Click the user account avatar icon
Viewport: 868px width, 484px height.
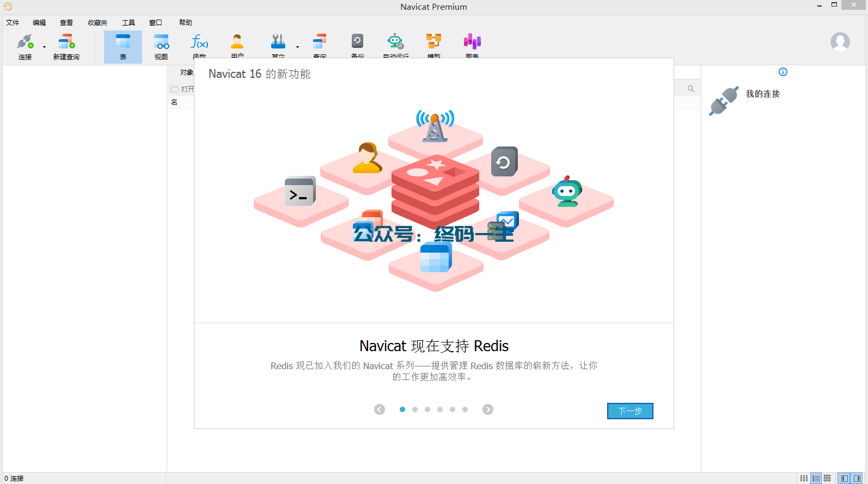(x=840, y=42)
